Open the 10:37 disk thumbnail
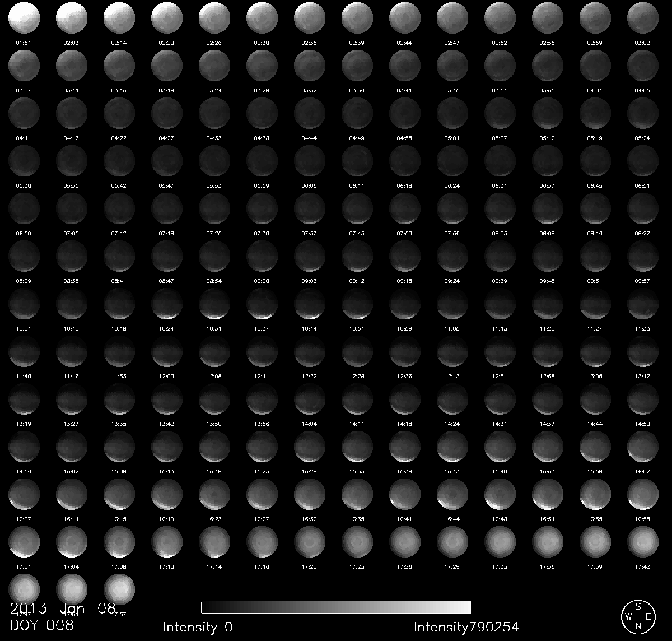Screen dimensions: 672x641 click(262, 304)
